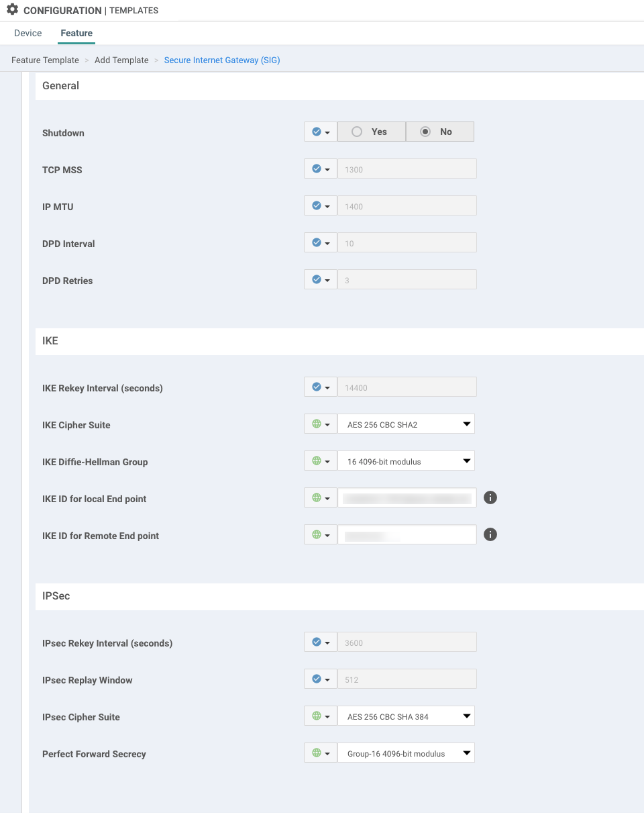
Task: Click the configuration gear icon
Action: [12, 10]
